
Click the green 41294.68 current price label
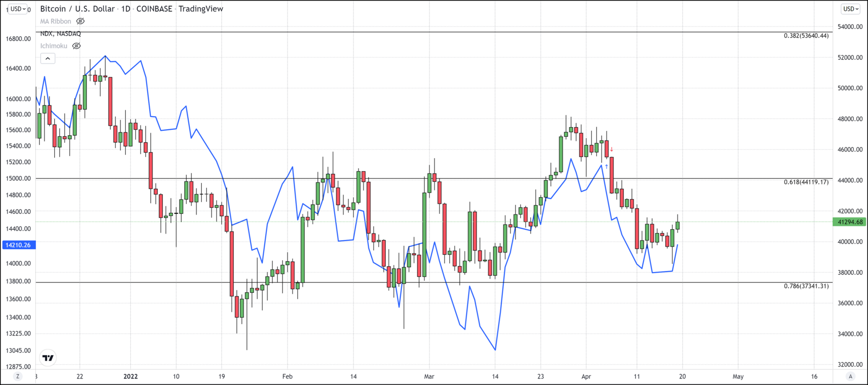(850, 222)
